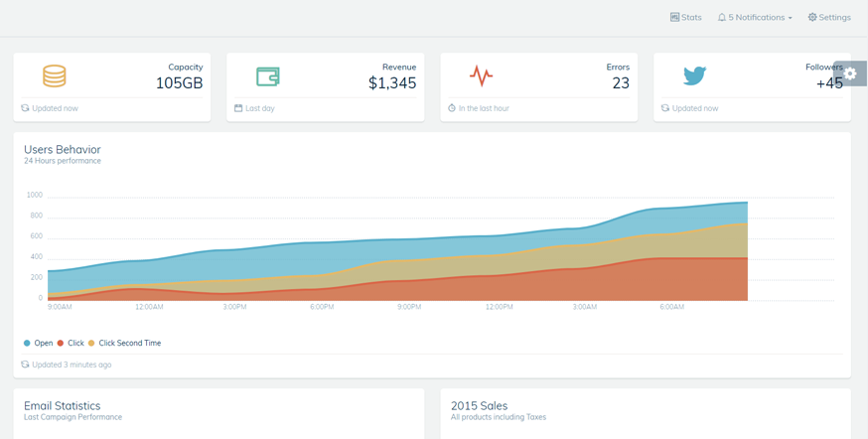Image resolution: width=868 pixels, height=439 pixels.
Task: Click the Email Statistics card heading
Action: [x=63, y=405]
